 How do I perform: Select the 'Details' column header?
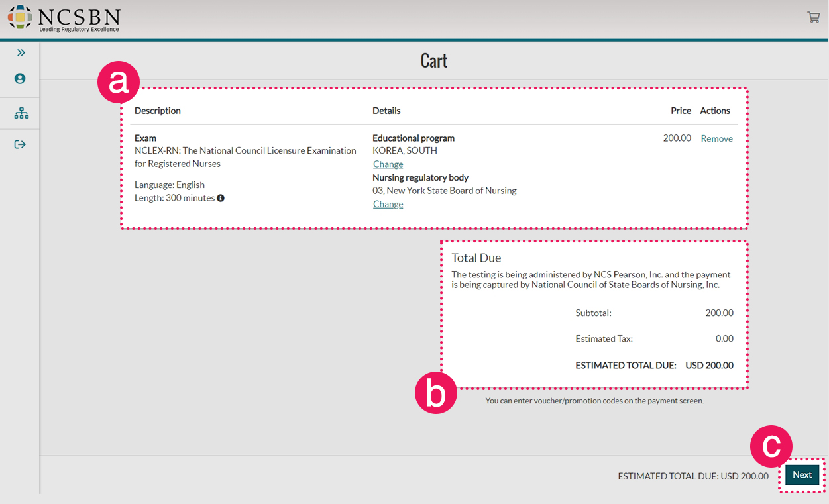coord(386,111)
